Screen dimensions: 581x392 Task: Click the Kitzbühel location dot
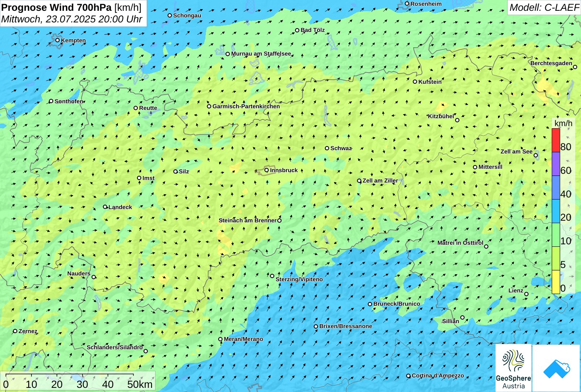(x=457, y=120)
